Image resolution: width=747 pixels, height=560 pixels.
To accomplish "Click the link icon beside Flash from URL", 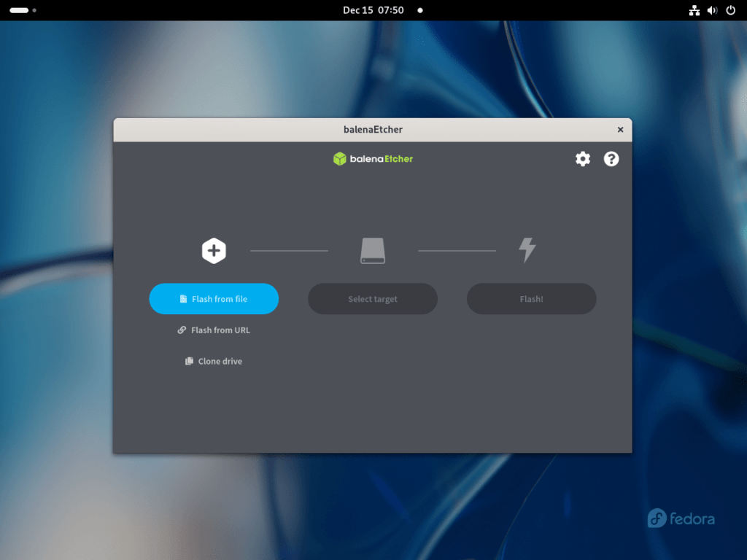I will click(181, 330).
